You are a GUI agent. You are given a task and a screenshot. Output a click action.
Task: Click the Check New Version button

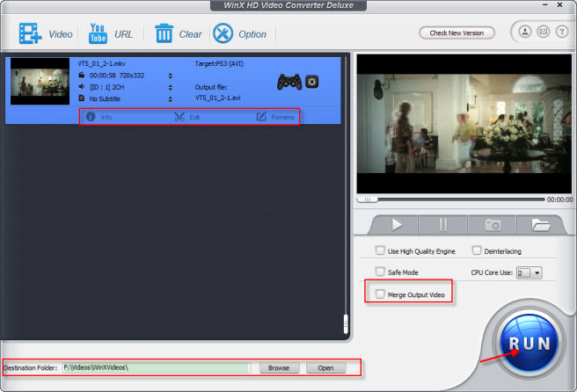[x=457, y=33]
